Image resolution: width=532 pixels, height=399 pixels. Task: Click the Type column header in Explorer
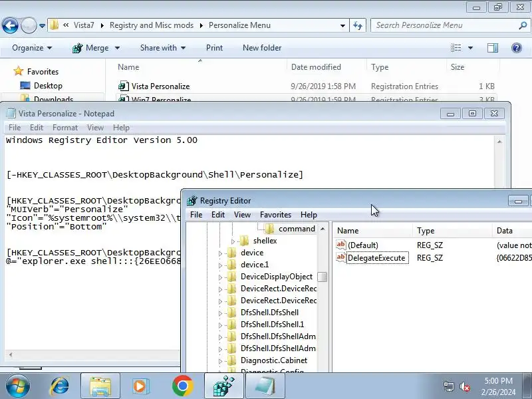[380, 67]
